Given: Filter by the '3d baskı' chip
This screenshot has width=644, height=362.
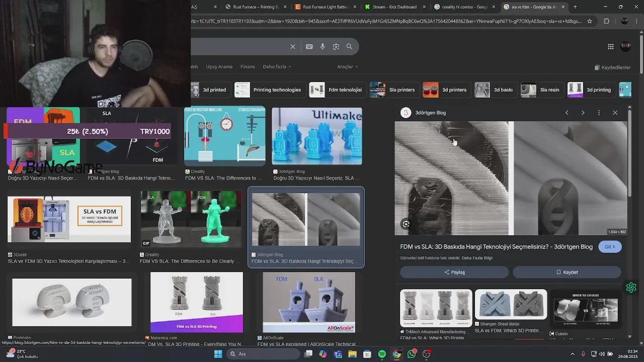Looking at the screenshot, I should (495, 90).
